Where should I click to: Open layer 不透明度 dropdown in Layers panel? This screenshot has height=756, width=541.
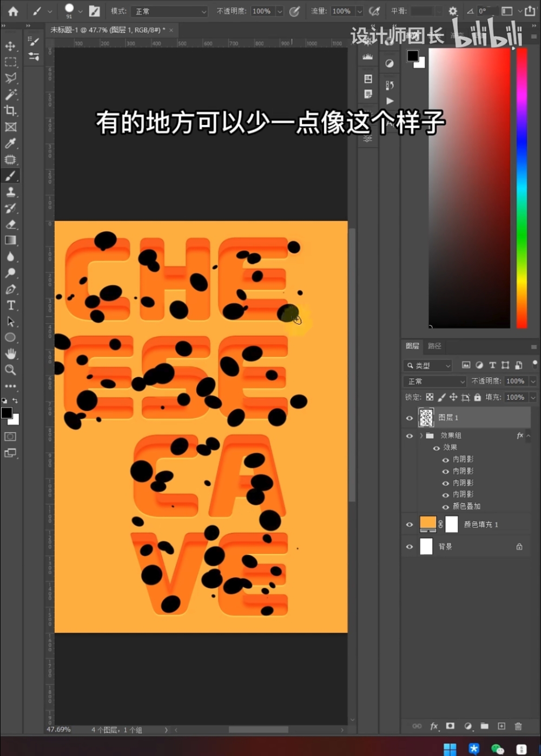[x=533, y=381]
